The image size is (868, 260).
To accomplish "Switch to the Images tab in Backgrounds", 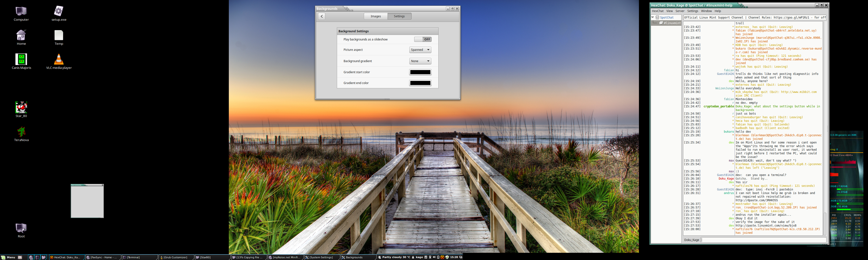I will click(x=376, y=16).
